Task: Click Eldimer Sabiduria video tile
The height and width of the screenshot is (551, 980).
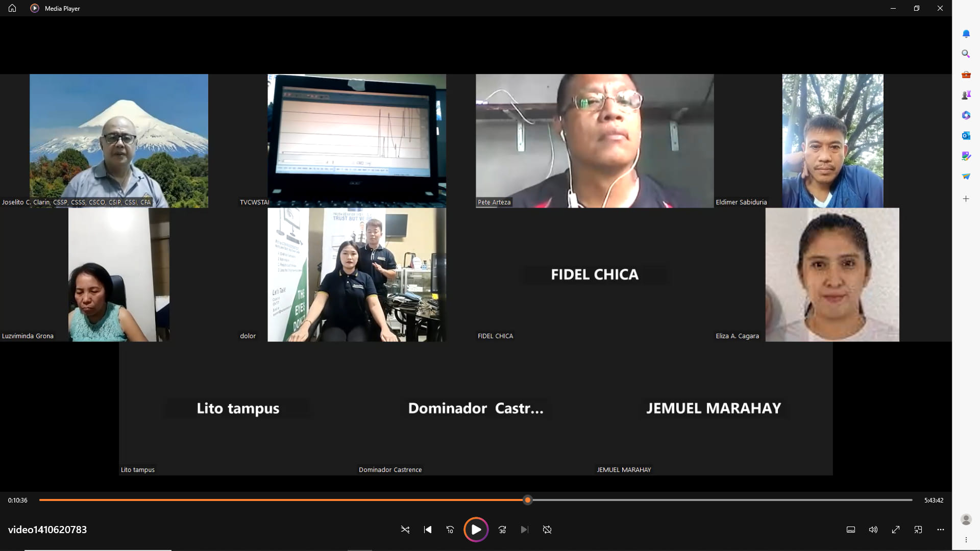Action: [x=832, y=141]
